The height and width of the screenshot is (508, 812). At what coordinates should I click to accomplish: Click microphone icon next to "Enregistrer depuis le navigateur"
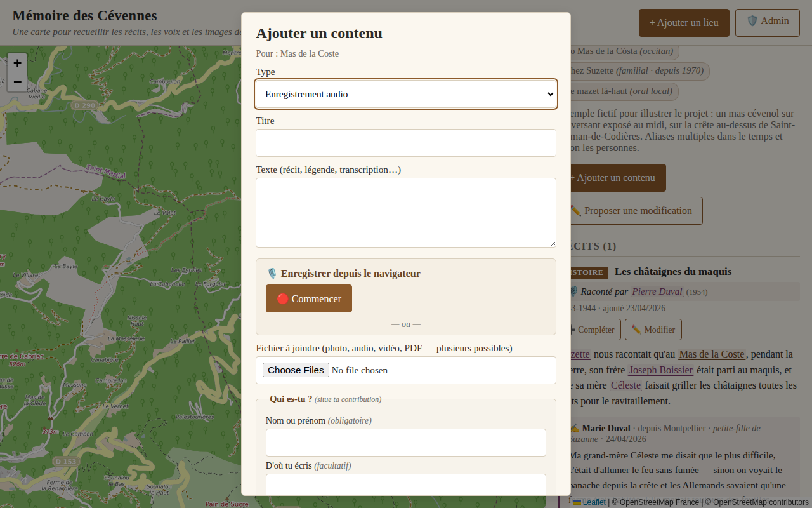click(272, 273)
